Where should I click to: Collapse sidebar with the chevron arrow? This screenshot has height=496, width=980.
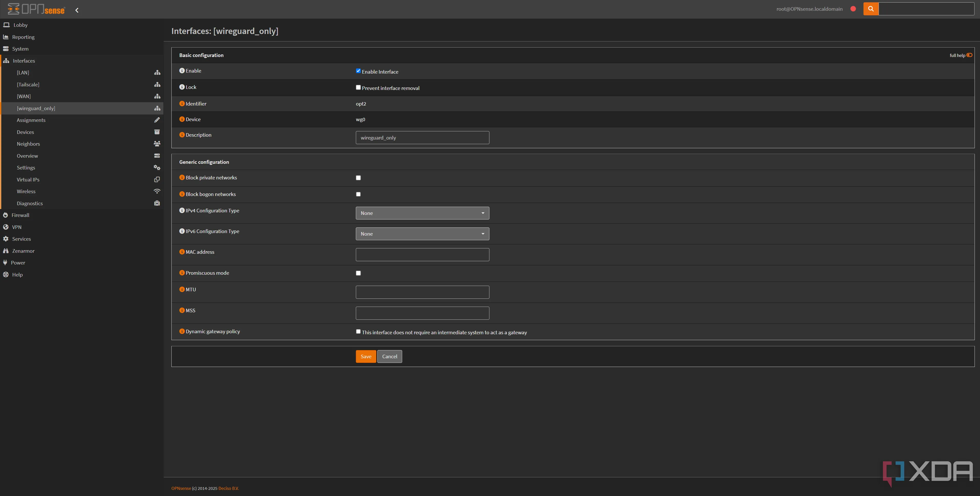coord(77,10)
